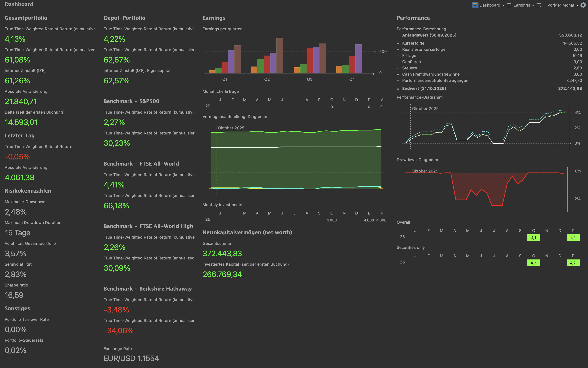This screenshot has height=368, width=588.
Task: Expand the Earnings tab dropdown arrow
Action: [x=533, y=5]
